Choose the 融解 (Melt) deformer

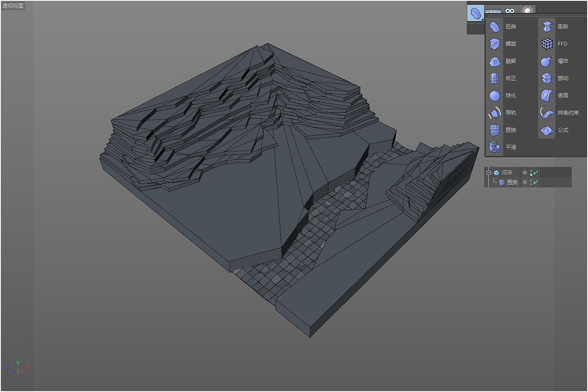[x=503, y=61]
